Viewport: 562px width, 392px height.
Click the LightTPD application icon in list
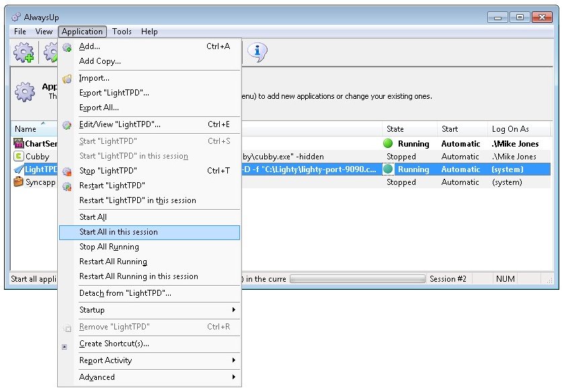point(19,169)
